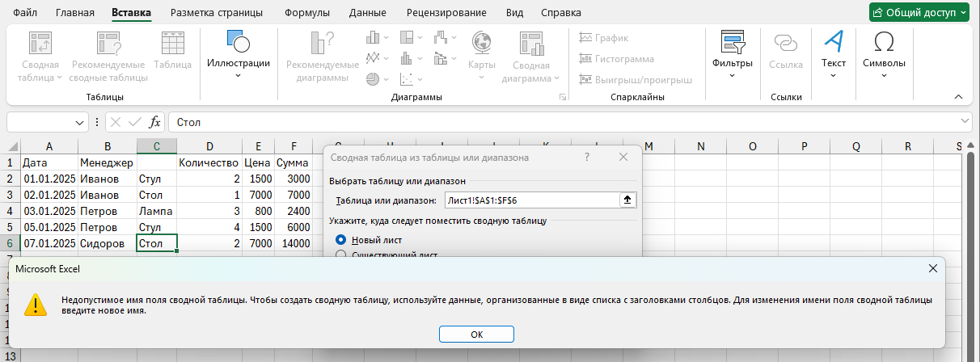Click the Выигрыш/проигрыш sparkline button
Viewport: 980px width, 362px height.
pyautogui.click(x=636, y=80)
